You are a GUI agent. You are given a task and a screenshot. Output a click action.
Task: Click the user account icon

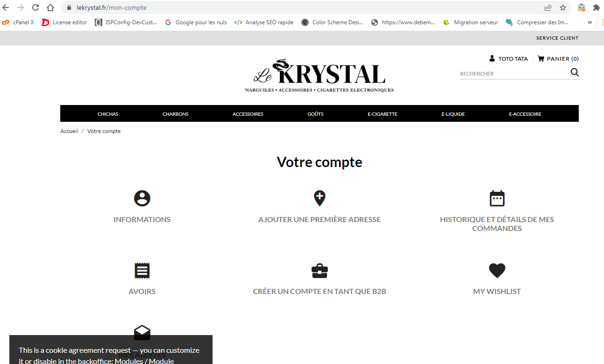492,59
